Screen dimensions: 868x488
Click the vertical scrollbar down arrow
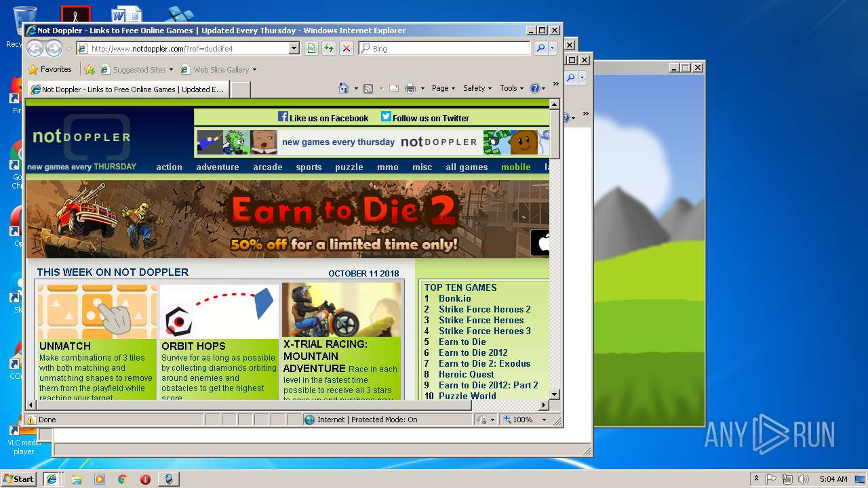coord(554,394)
